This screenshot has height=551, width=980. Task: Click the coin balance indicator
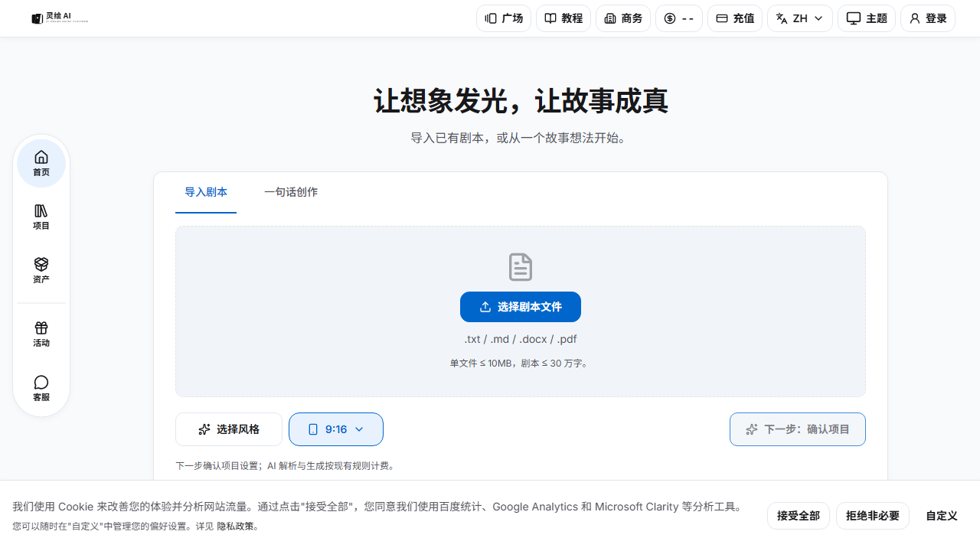pyautogui.click(x=679, y=18)
